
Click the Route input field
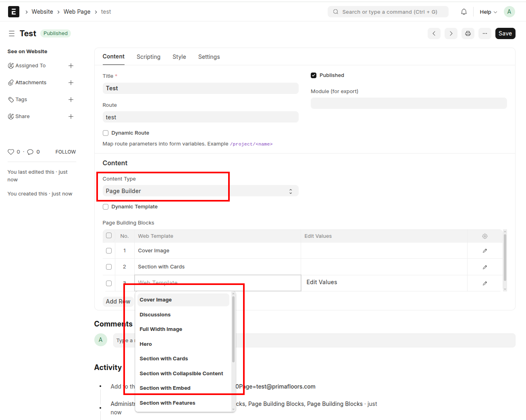pos(200,117)
